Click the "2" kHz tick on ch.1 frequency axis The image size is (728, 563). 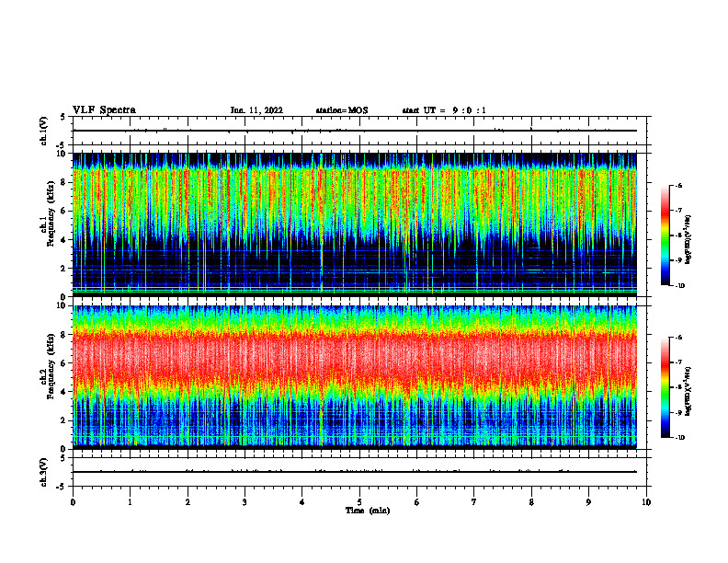[x=63, y=269]
